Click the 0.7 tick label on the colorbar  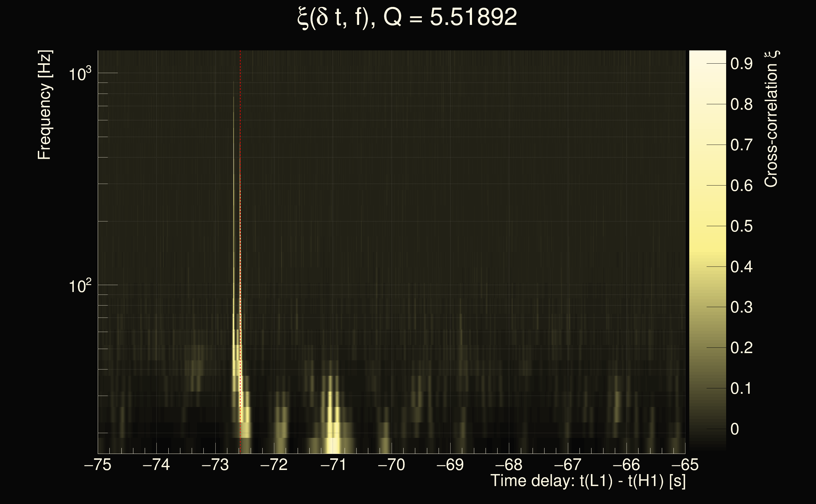point(741,145)
